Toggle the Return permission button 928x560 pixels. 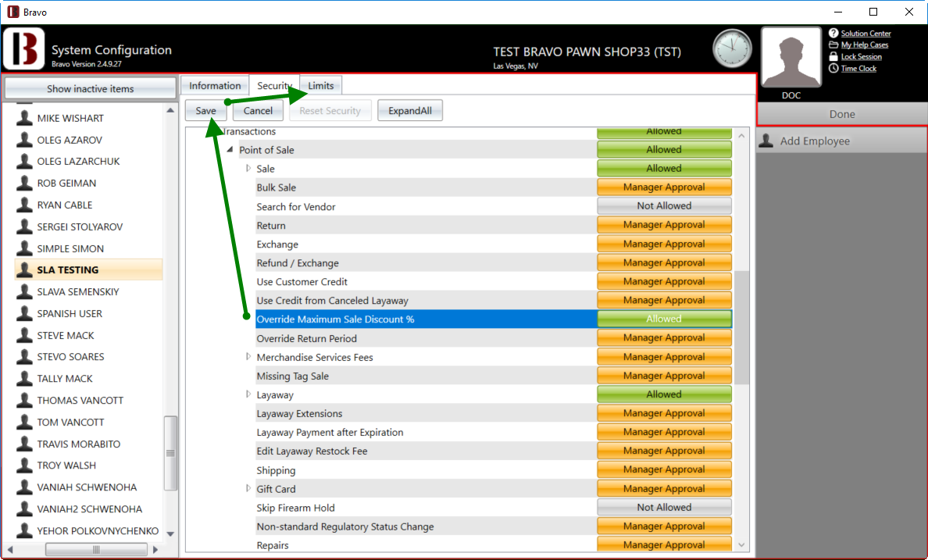(664, 225)
